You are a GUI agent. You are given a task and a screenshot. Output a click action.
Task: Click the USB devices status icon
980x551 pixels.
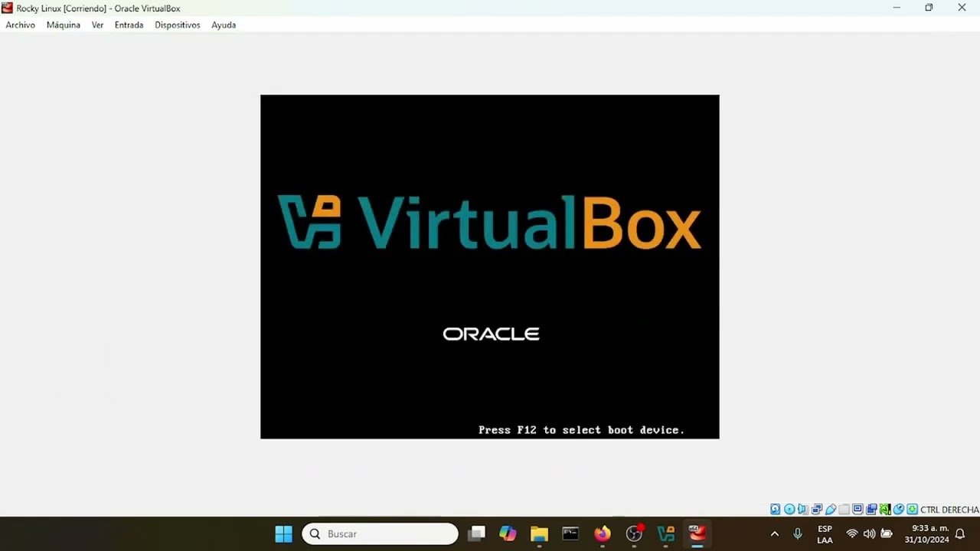coord(831,510)
